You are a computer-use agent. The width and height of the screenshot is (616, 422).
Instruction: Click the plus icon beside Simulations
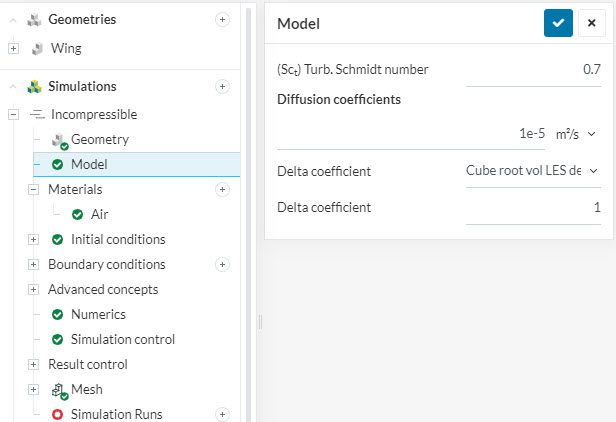[x=222, y=87]
